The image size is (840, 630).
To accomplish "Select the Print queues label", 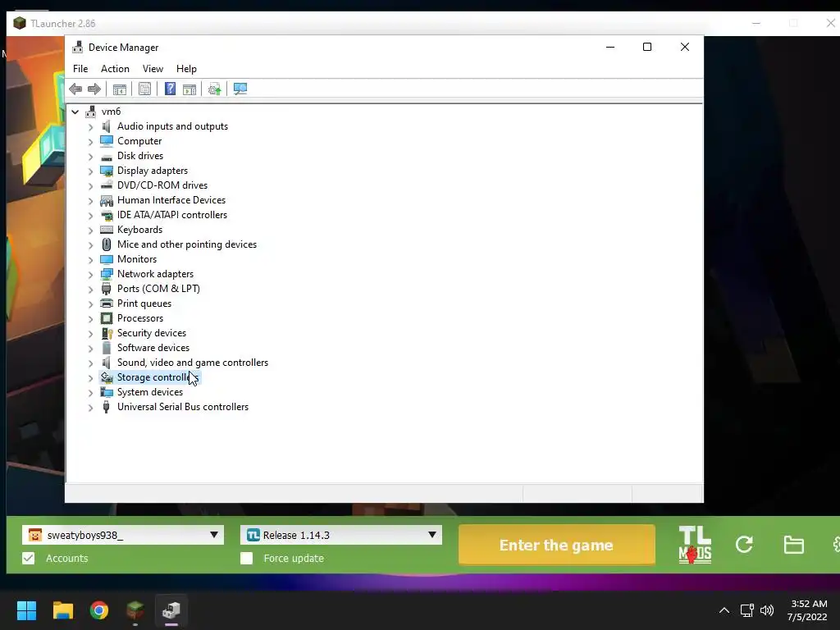I will [x=144, y=304].
